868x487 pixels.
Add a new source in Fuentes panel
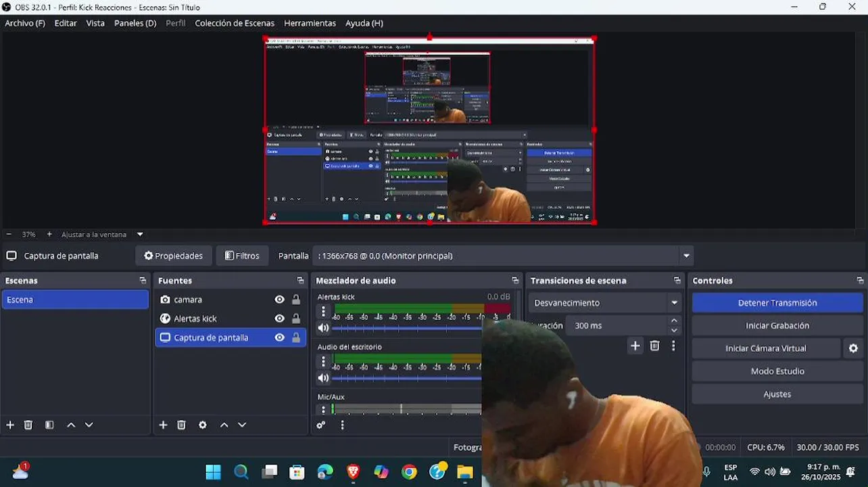click(x=163, y=425)
